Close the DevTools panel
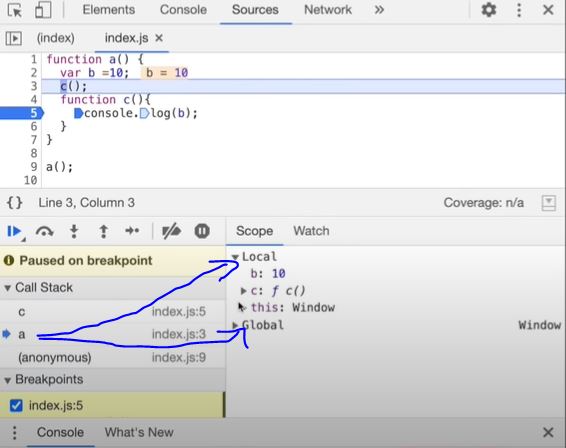The height and width of the screenshot is (448, 566). 548,10
